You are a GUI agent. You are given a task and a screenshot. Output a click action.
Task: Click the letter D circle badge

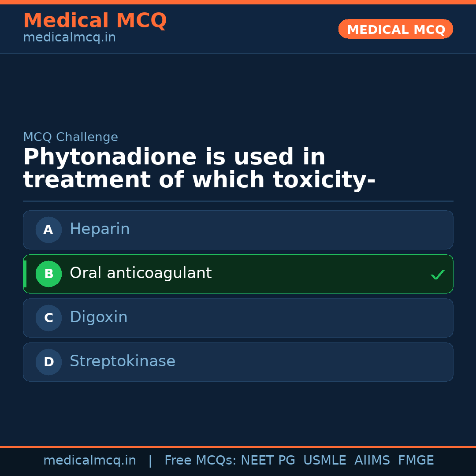[x=48, y=362]
